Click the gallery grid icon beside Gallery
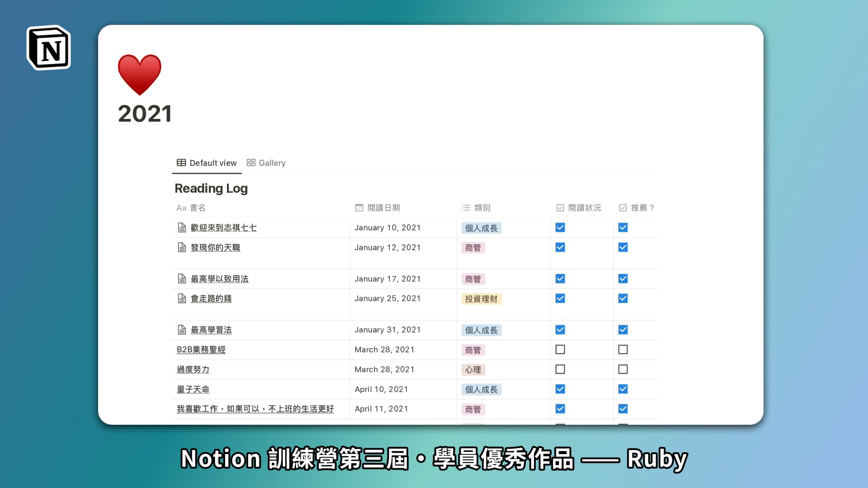The width and height of the screenshot is (868, 488). tap(252, 163)
